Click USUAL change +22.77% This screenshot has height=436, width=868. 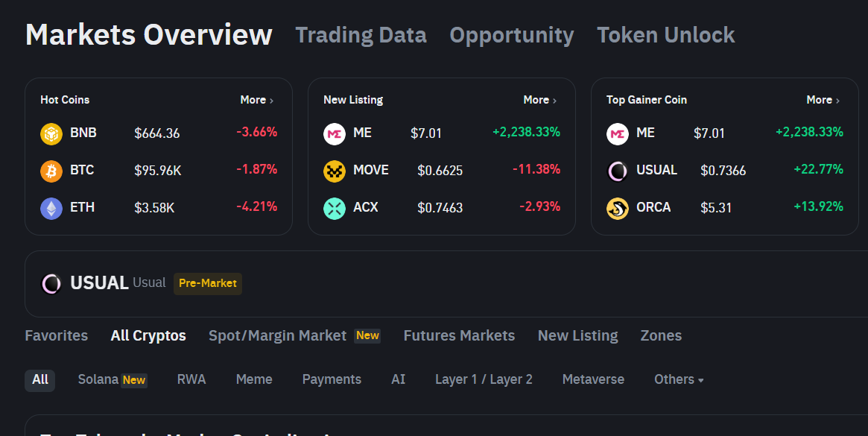coord(819,169)
